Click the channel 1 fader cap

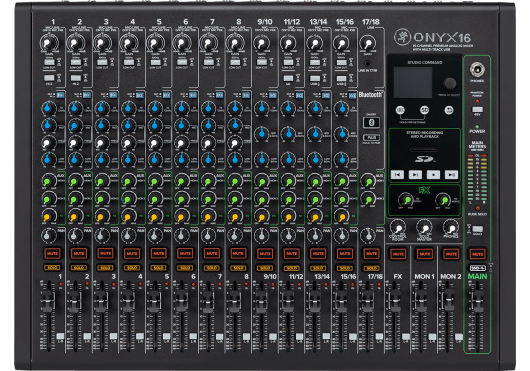[48, 300]
